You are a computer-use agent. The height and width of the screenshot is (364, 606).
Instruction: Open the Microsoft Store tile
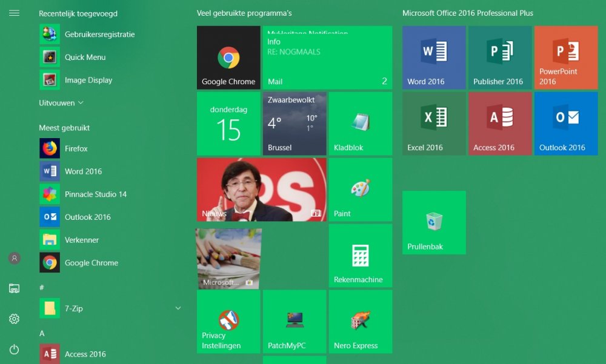click(228, 259)
